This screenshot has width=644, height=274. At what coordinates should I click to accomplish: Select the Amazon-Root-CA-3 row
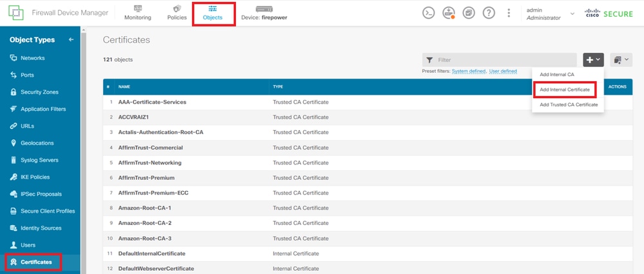pos(367,239)
